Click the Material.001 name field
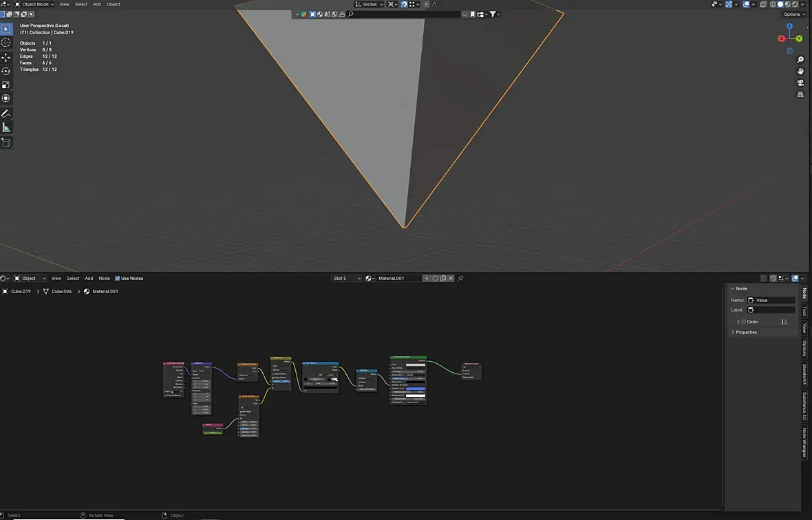Image resolution: width=812 pixels, height=520 pixels. pos(398,279)
